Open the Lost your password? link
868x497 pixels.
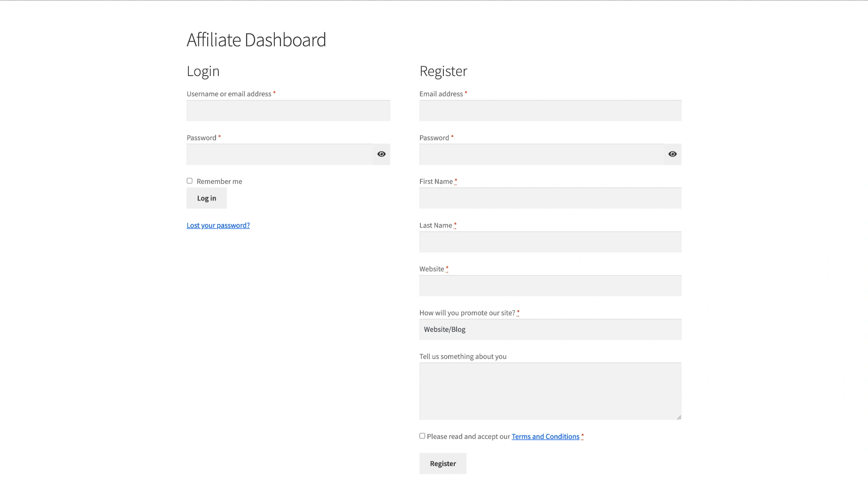(x=218, y=225)
